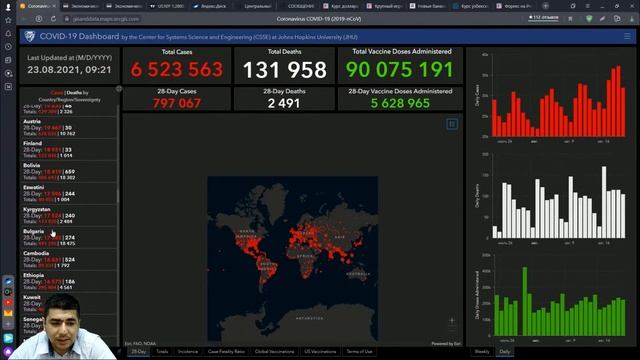The height and width of the screenshot is (360, 640).
Task: Open the Alice purple assistant icon
Action: (x=8, y=351)
